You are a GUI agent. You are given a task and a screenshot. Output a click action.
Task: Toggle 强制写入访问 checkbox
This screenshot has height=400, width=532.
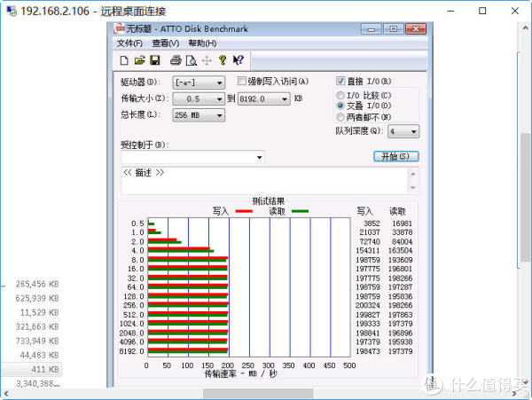pos(241,81)
